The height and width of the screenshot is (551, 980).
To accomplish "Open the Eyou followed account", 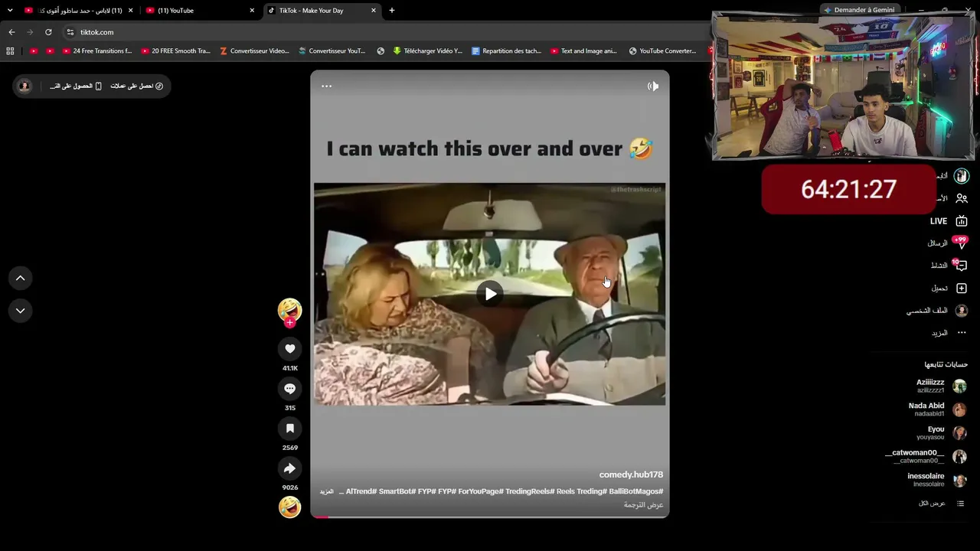I will [x=942, y=433].
